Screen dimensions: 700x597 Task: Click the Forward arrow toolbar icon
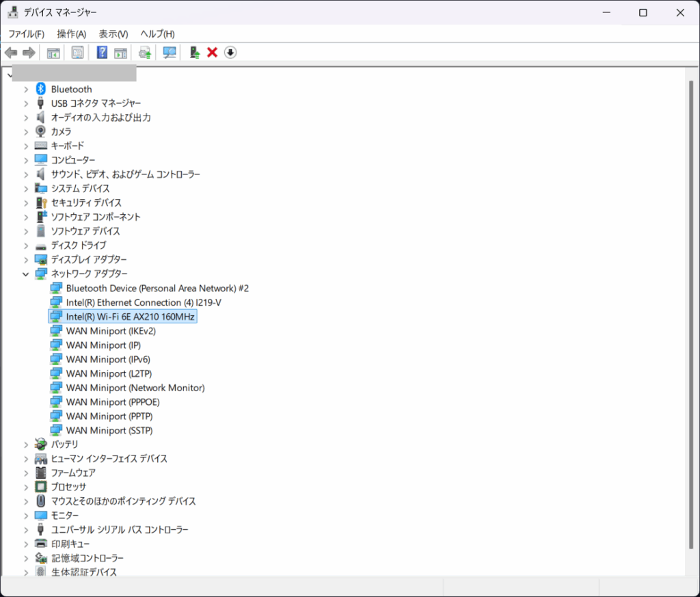pyautogui.click(x=29, y=53)
